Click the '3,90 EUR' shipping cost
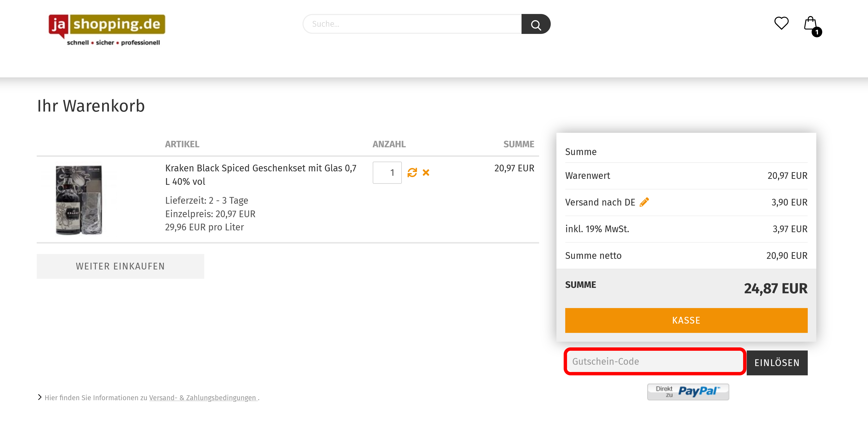868x431 pixels. [x=789, y=202]
